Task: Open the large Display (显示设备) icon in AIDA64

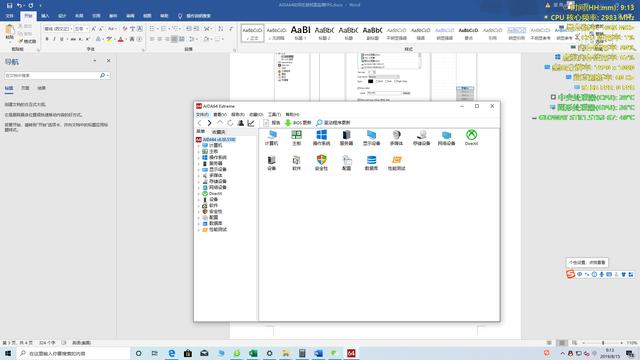Action: [371, 138]
